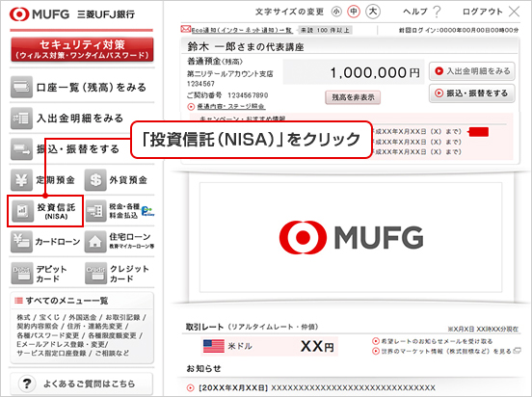Viewport: 532px width, 397px height.
Task: Click the US flag beside 米ドル
Action: point(213,346)
